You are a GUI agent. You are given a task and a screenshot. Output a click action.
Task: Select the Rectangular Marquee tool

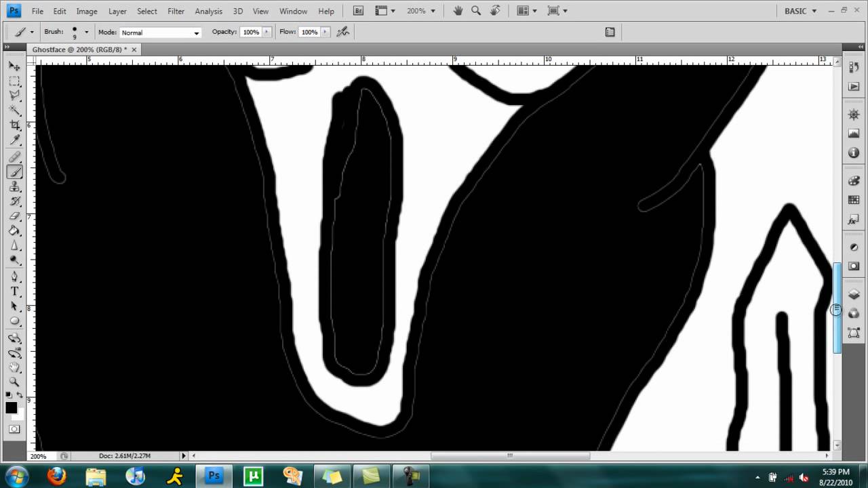point(14,81)
